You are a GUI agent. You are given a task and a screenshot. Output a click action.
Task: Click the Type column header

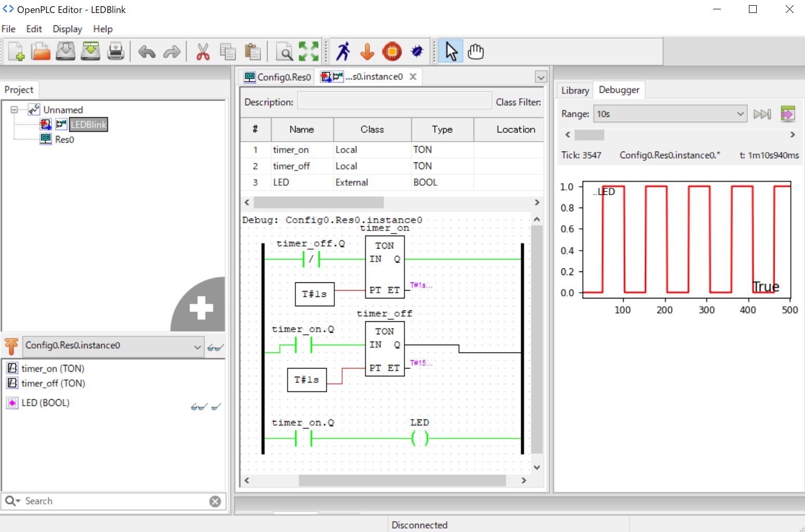[442, 129]
